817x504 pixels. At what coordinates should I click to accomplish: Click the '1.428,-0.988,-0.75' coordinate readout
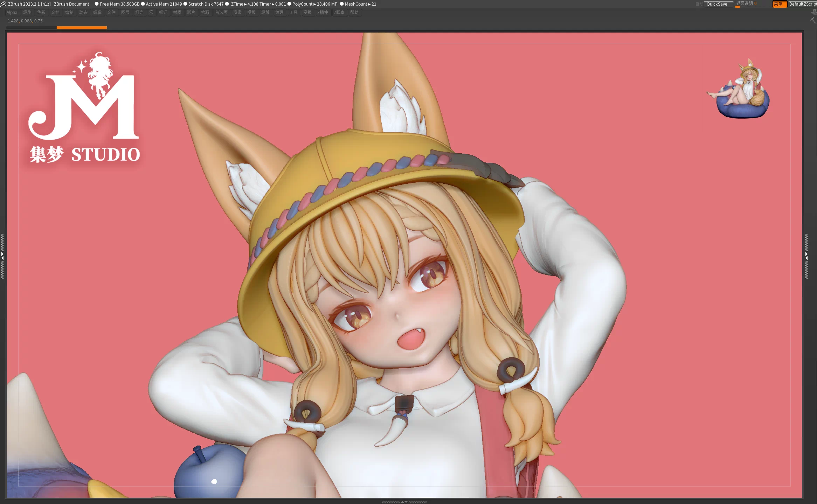click(x=25, y=21)
